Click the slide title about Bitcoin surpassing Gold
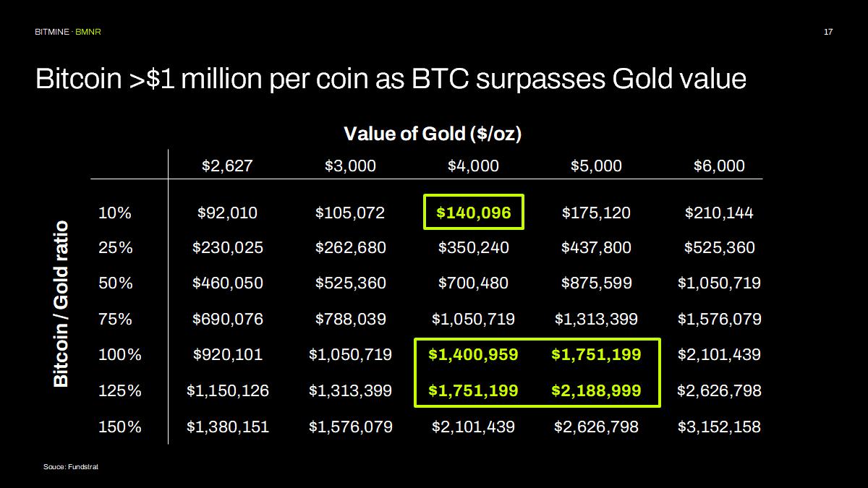This screenshot has width=868, height=488. [x=391, y=78]
